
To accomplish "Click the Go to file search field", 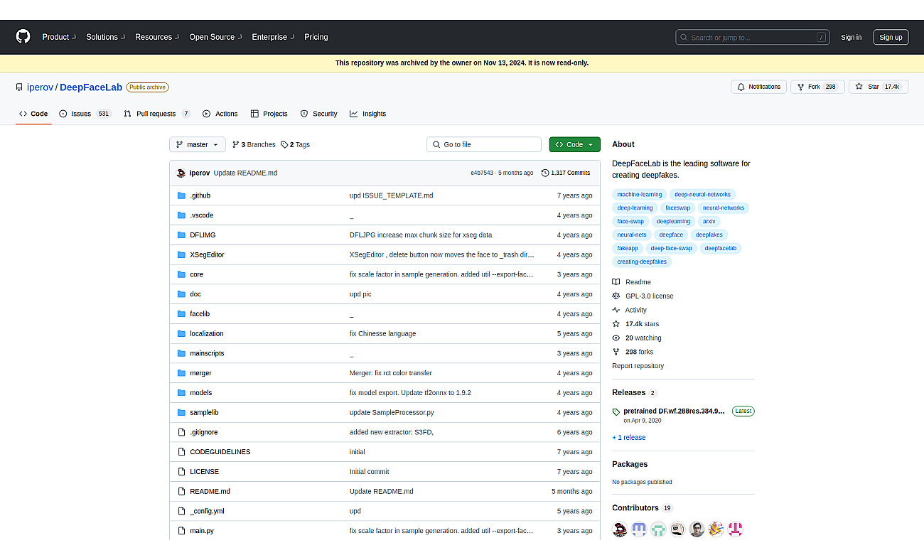I will click(x=484, y=144).
